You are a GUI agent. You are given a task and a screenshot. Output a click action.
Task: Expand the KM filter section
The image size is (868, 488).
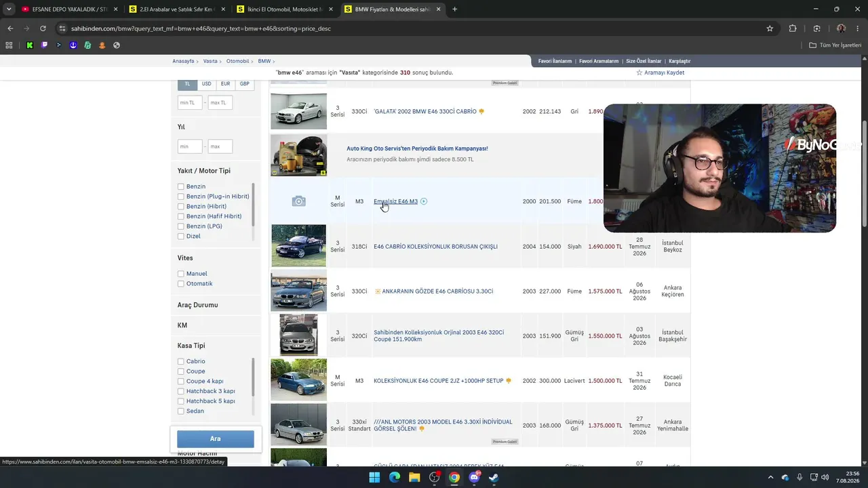click(182, 325)
